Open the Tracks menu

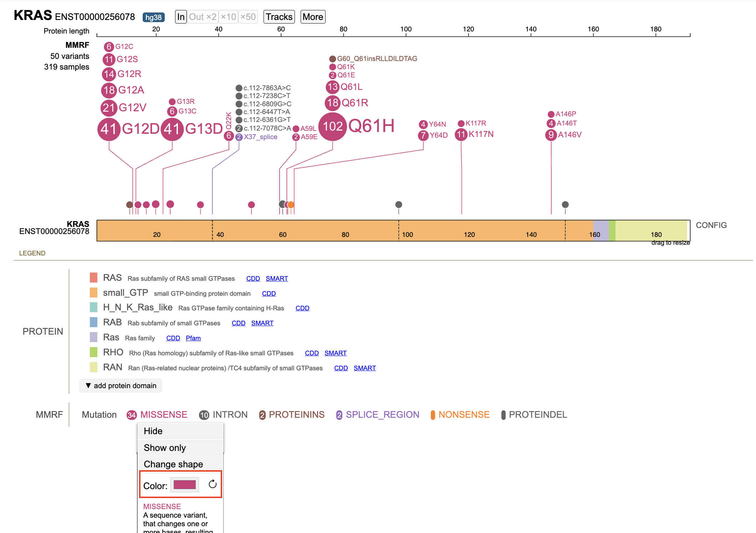pos(279,17)
